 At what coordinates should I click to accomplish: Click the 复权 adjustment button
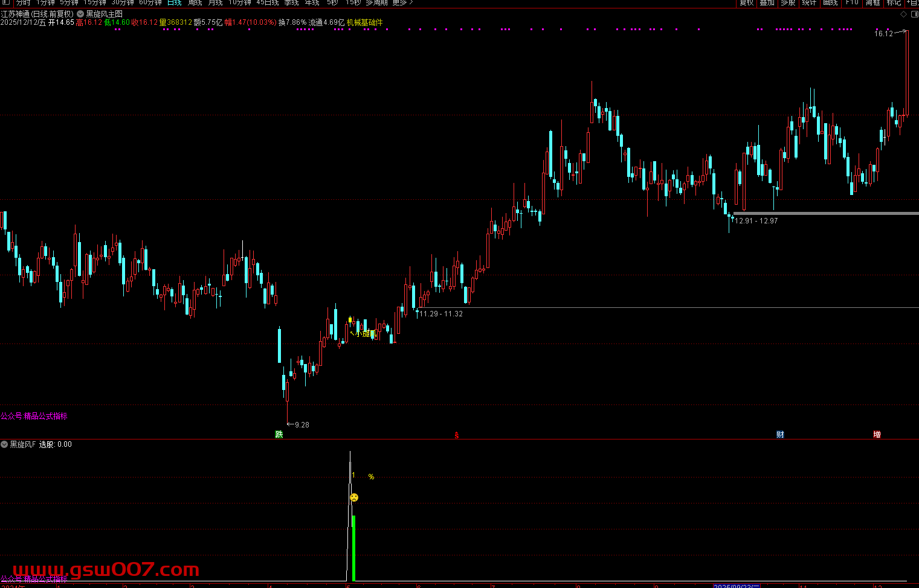coord(747,2)
